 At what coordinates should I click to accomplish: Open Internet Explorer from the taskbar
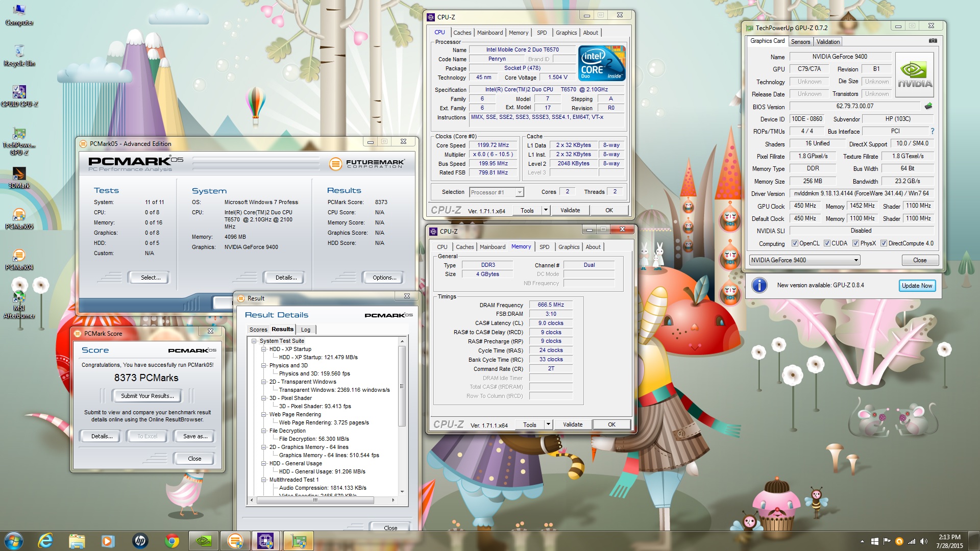pyautogui.click(x=45, y=541)
